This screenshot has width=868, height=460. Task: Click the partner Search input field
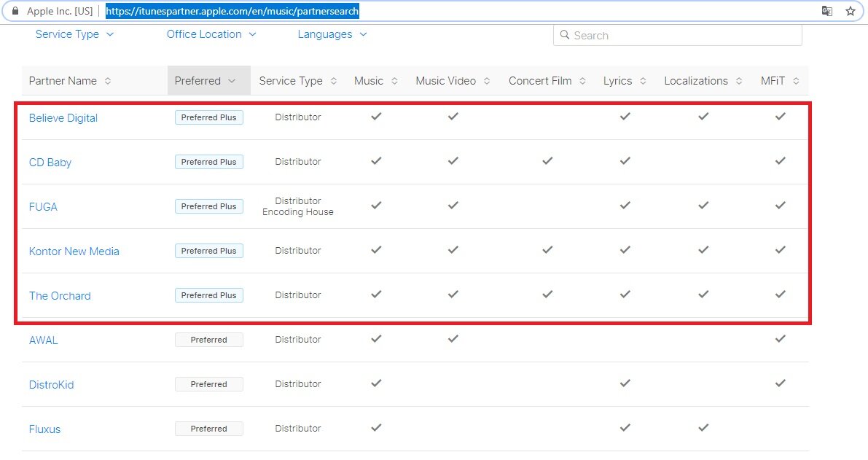[678, 36]
